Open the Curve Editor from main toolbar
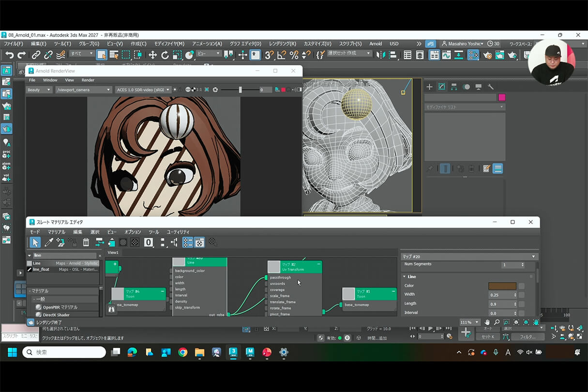588x392 pixels. [x=446, y=55]
